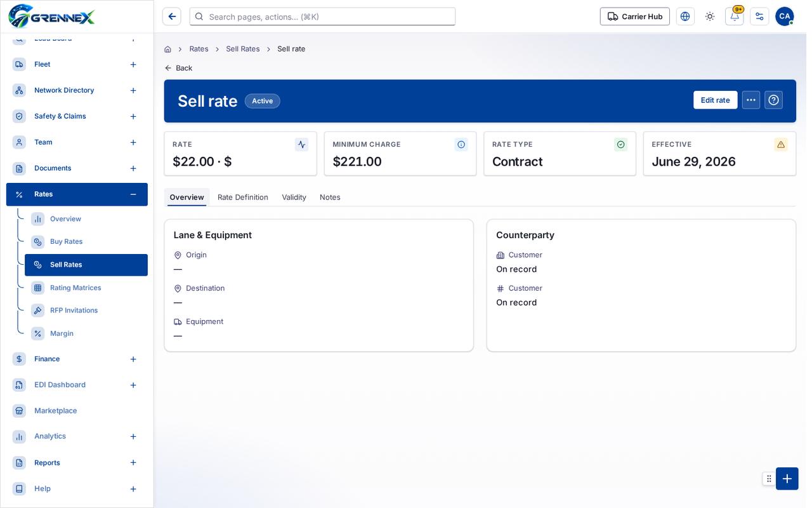
Task: Expand the Network Directory section
Action: click(133, 90)
